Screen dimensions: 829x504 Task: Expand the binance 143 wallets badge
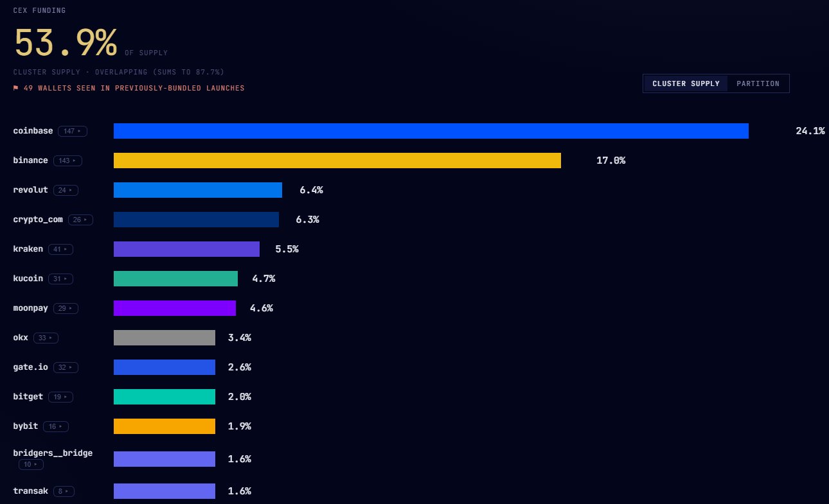[x=67, y=161]
